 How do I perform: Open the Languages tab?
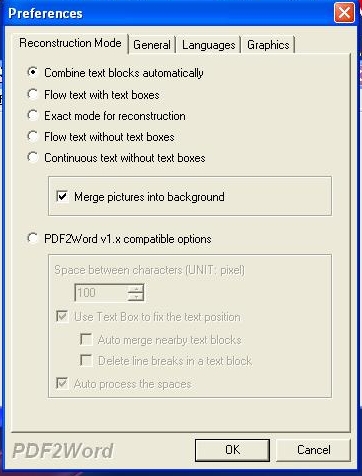click(x=208, y=45)
